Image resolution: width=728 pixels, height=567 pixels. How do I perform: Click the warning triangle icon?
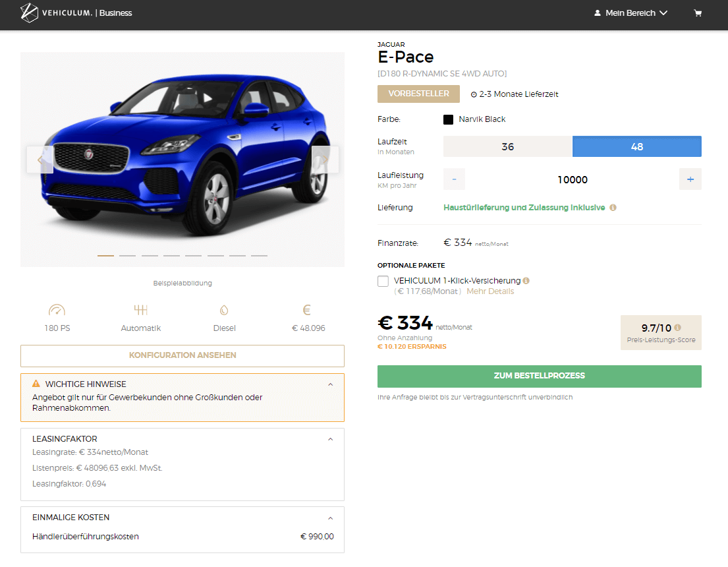36,384
